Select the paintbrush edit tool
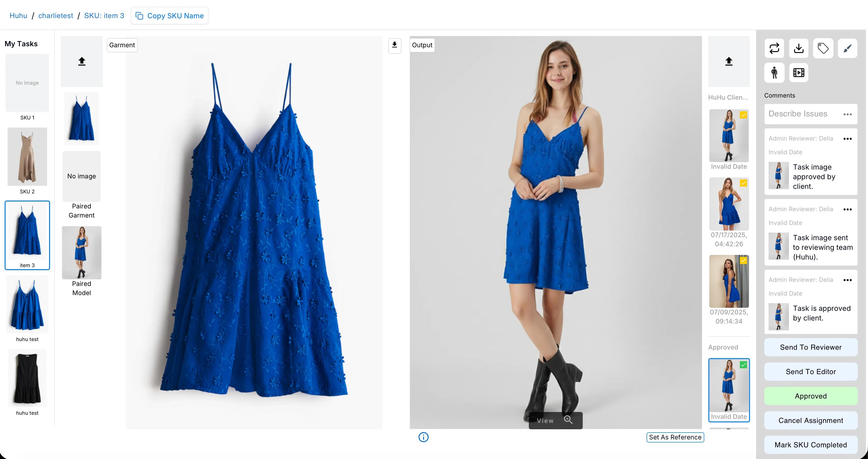The width and height of the screenshot is (868, 459). (x=847, y=48)
